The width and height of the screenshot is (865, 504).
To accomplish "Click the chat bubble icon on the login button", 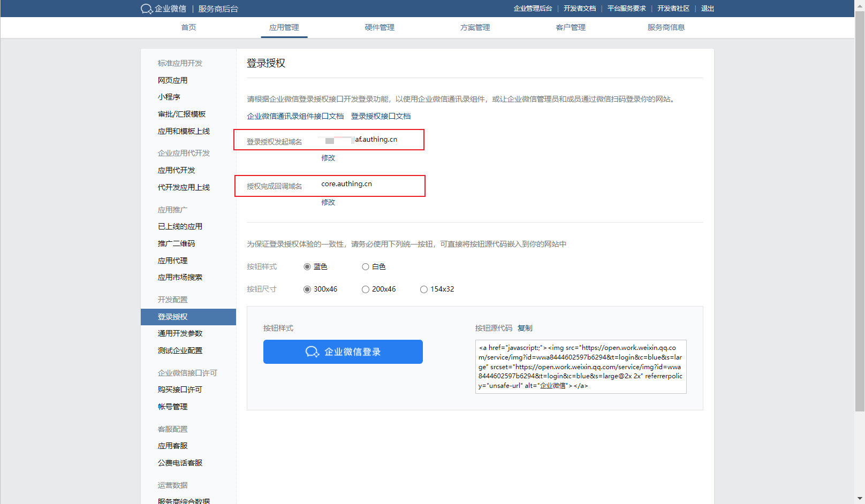I will (312, 352).
